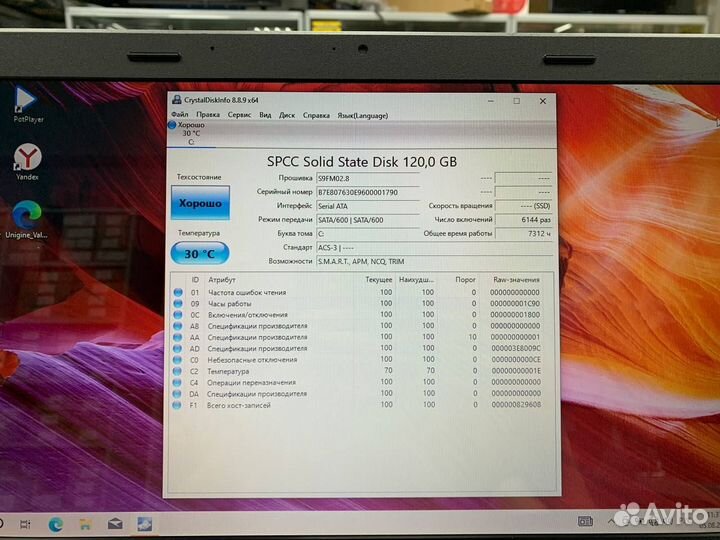Click the Техсостояние label
Screen dimensions: 720x540
[x=199, y=177]
